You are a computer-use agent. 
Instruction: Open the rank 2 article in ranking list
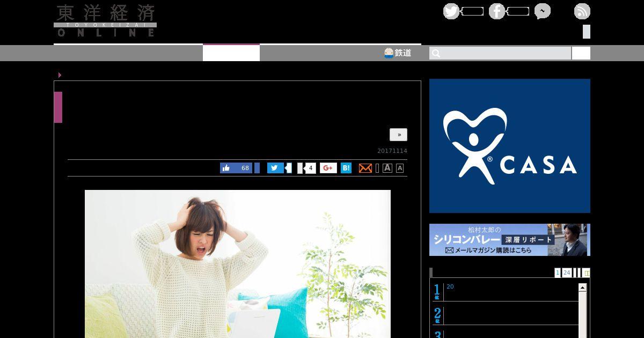coord(504,315)
